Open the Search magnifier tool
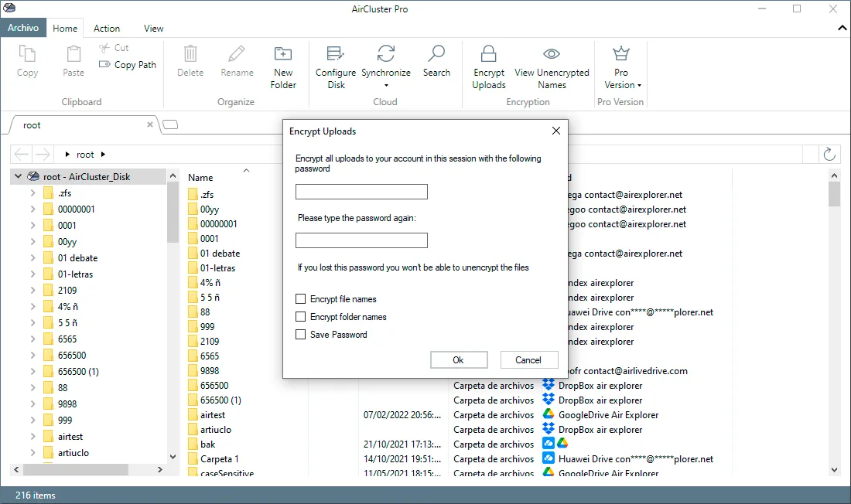851x504 pixels. point(436,61)
